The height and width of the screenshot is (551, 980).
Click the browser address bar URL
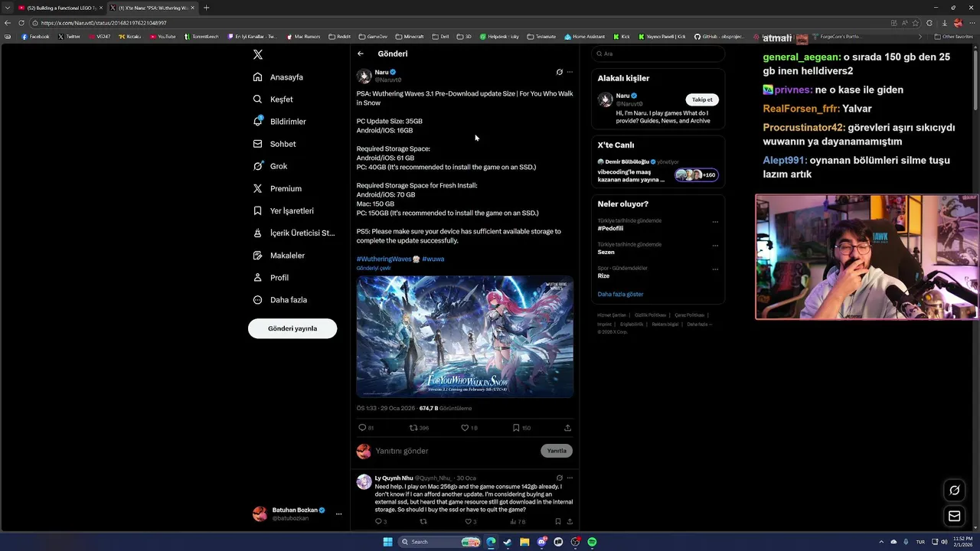[x=103, y=23]
